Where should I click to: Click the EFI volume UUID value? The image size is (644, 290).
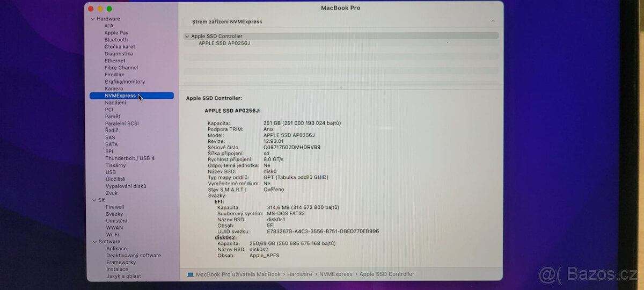point(323,231)
